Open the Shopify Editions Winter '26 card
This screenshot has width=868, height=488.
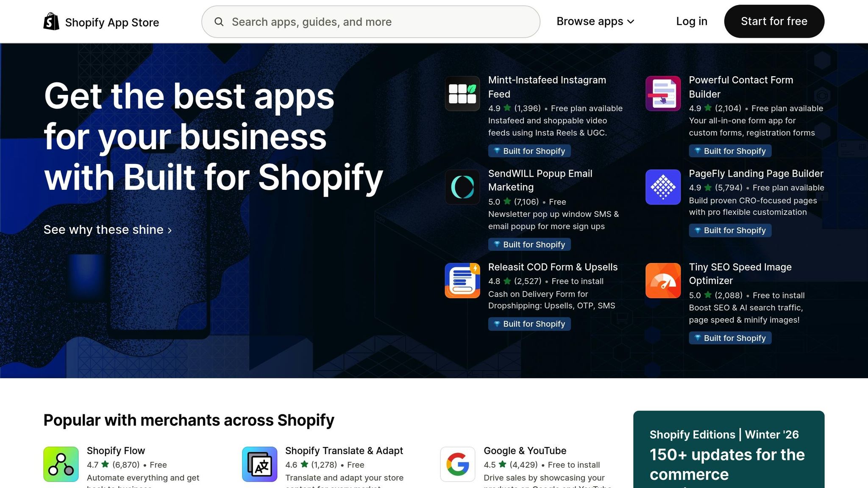click(730, 449)
